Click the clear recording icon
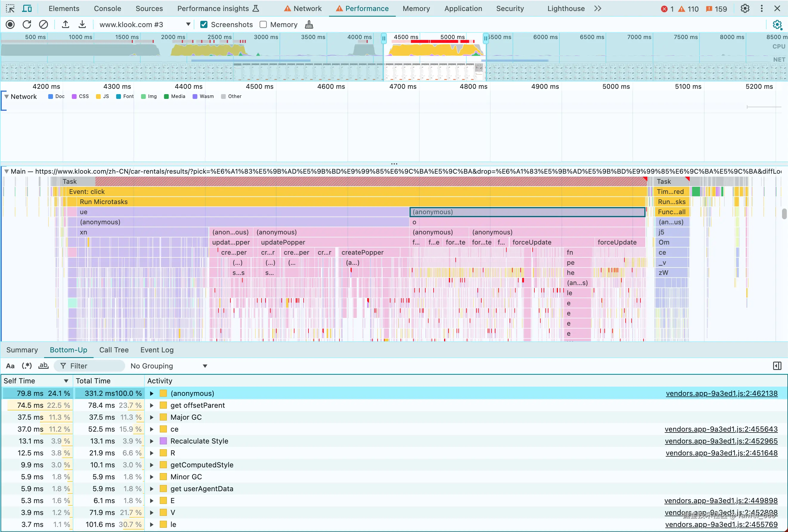The width and height of the screenshot is (788, 532). (44, 24)
